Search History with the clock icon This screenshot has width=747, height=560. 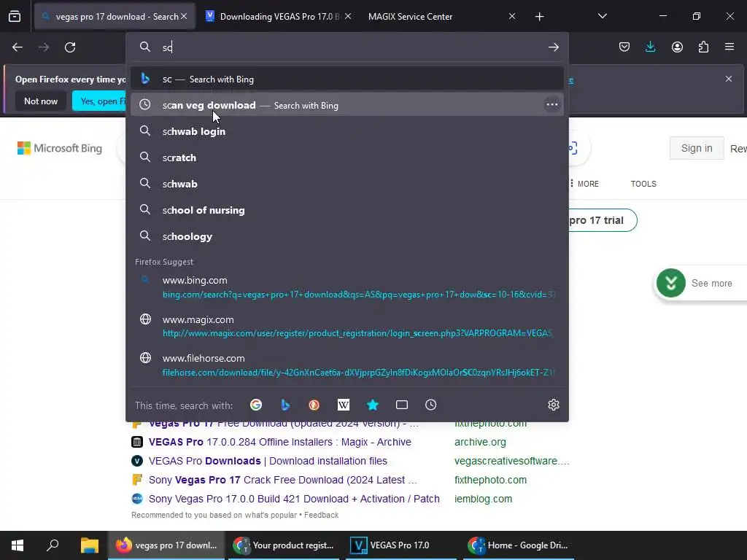click(x=430, y=405)
